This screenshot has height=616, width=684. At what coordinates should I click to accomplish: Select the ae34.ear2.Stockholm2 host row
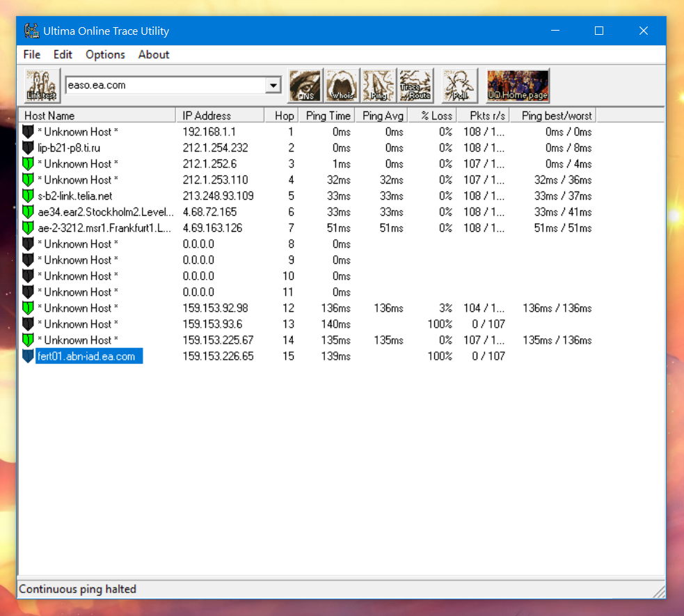point(106,212)
